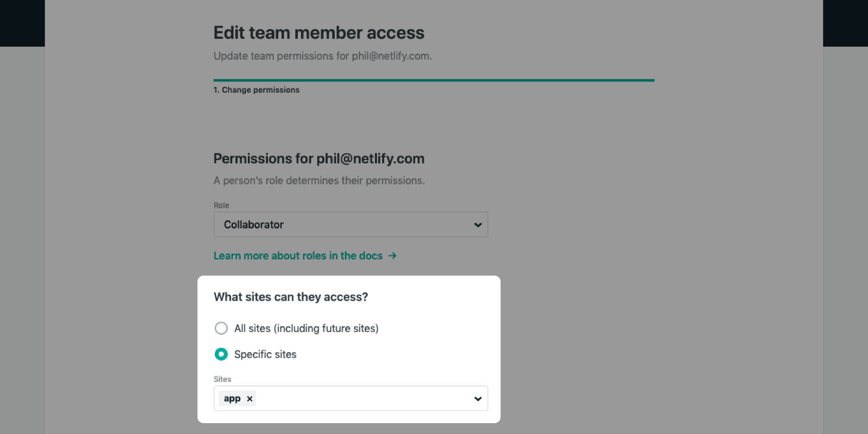
Task: Click the "Sites" field label
Action: (x=222, y=379)
